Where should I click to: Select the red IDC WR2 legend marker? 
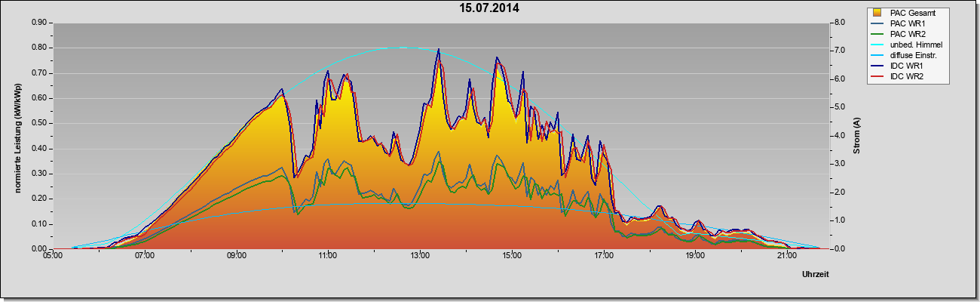[878, 76]
